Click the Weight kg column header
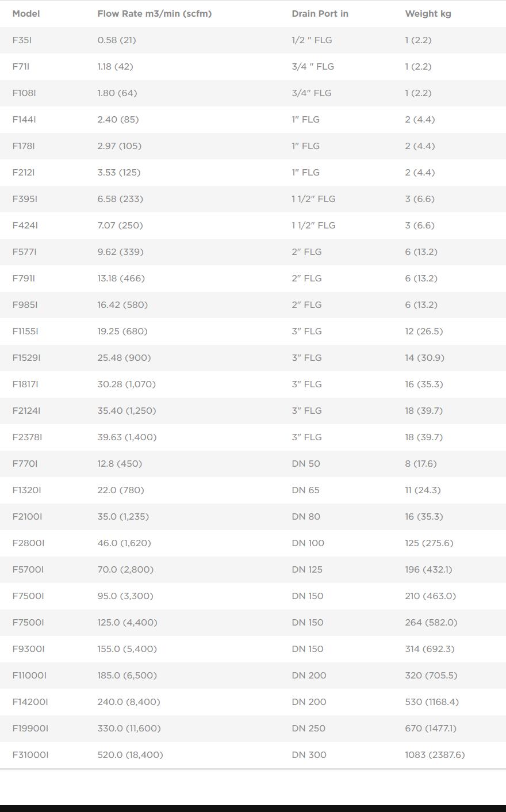The height and width of the screenshot is (812, 506). [x=428, y=14]
